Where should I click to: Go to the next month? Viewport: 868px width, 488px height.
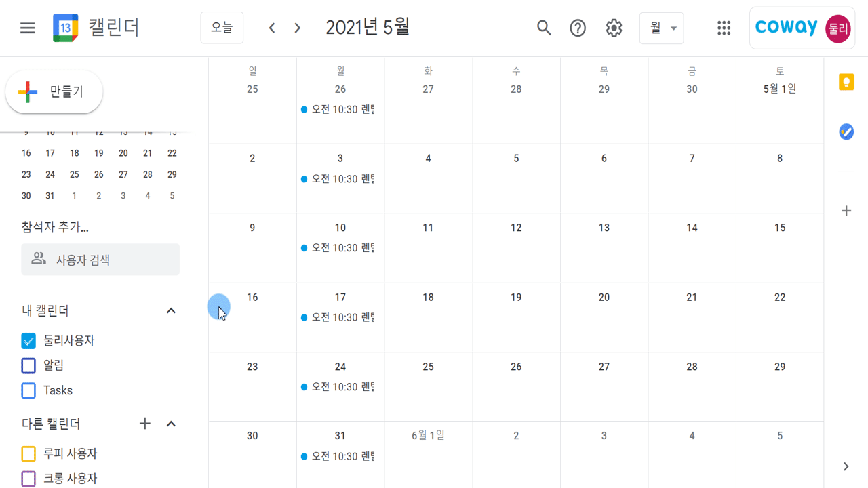click(x=297, y=28)
